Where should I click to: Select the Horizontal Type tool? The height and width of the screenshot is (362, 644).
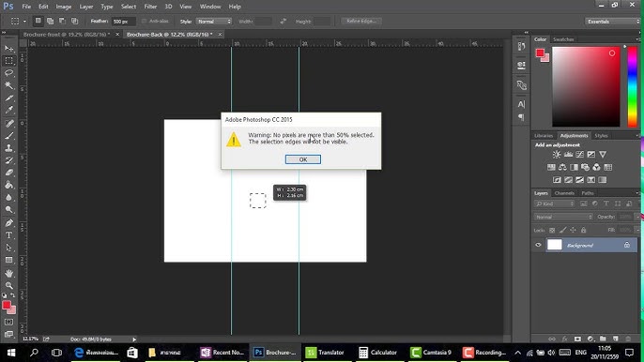(x=8, y=235)
